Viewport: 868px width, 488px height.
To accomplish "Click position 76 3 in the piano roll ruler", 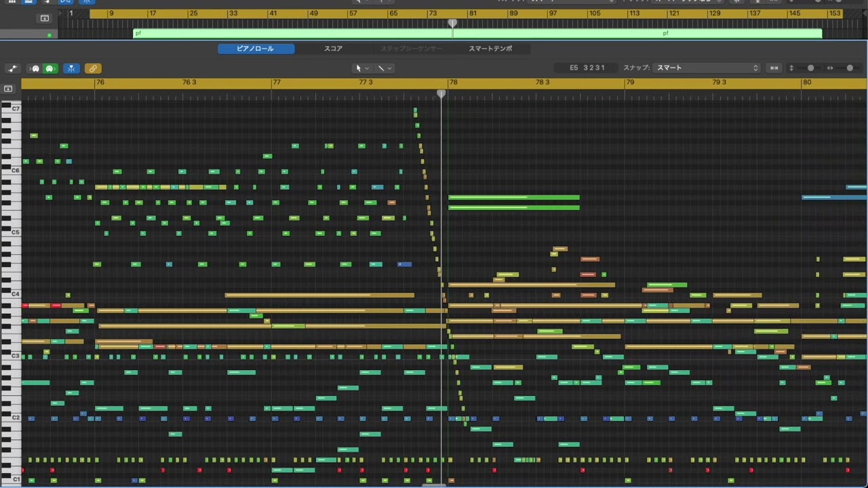I will pyautogui.click(x=189, y=82).
